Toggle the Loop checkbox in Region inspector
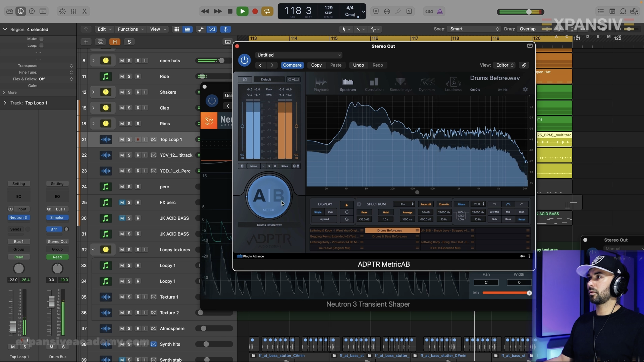The image size is (644, 362). point(42,45)
